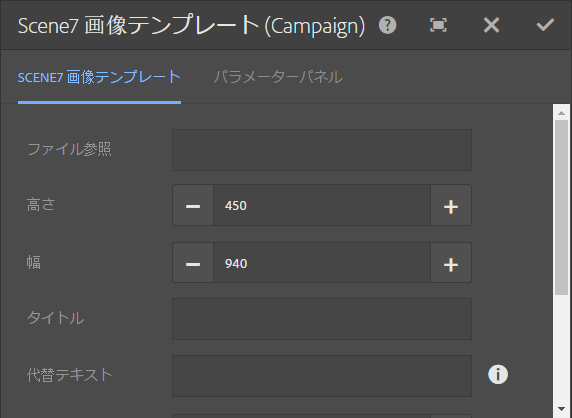Click the vertical scrollbar thumb
The height and width of the screenshot is (418, 572).
pos(561,207)
